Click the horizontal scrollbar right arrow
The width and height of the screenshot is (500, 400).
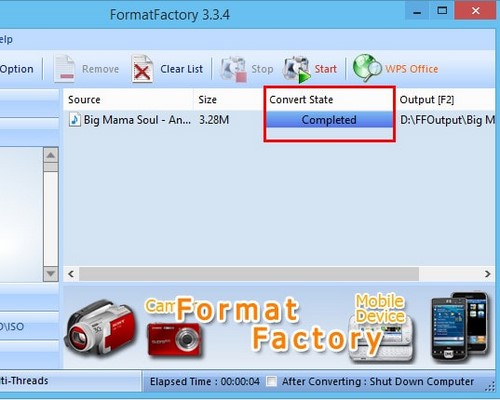click(488, 274)
